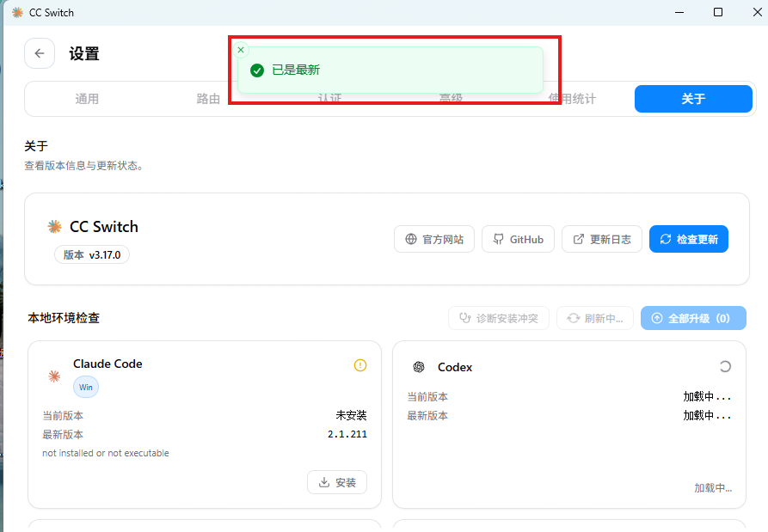Click the upload arrow icon on 全部升级
This screenshot has height=532, width=768.
[x=657, y=318]
